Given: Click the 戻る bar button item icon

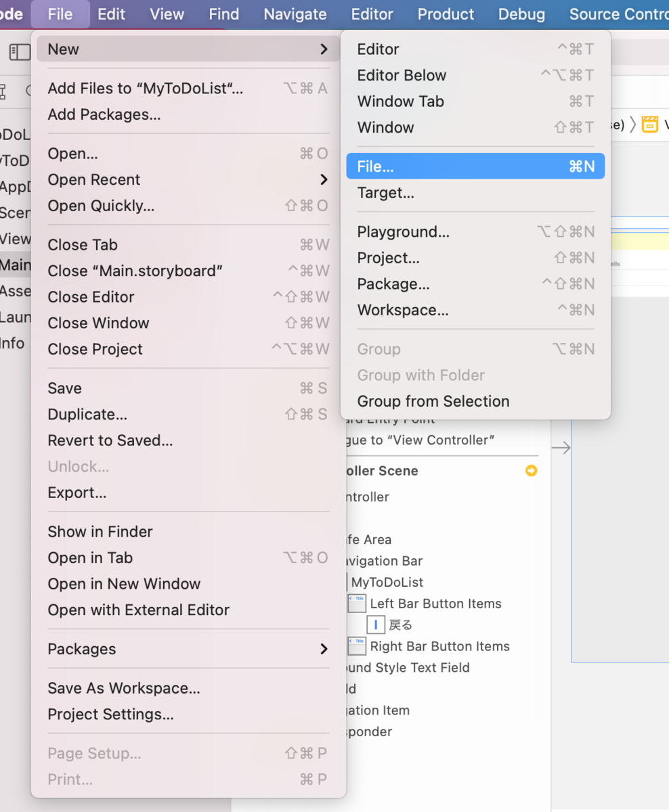Looking at the screenshot, I should point(376,625).
